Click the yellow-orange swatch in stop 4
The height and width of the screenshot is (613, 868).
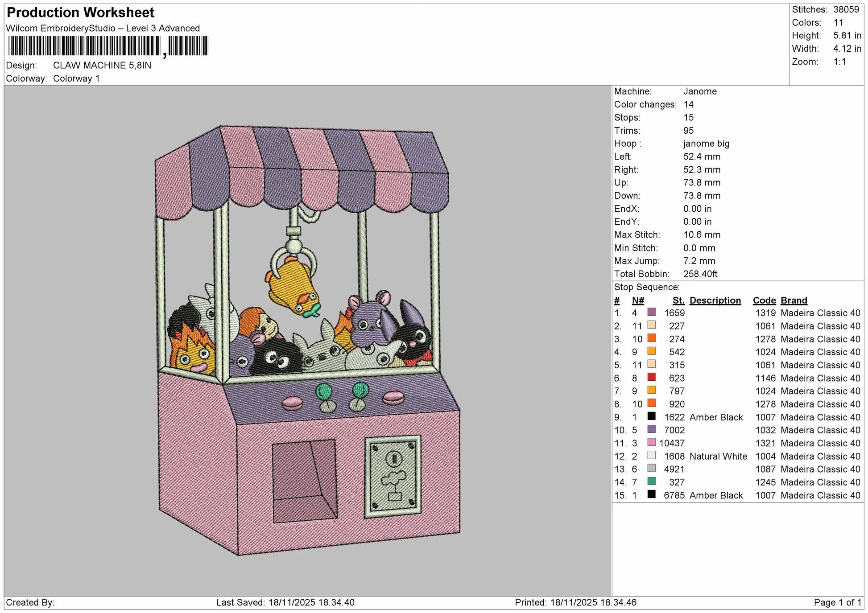click(x=651, y=351)
